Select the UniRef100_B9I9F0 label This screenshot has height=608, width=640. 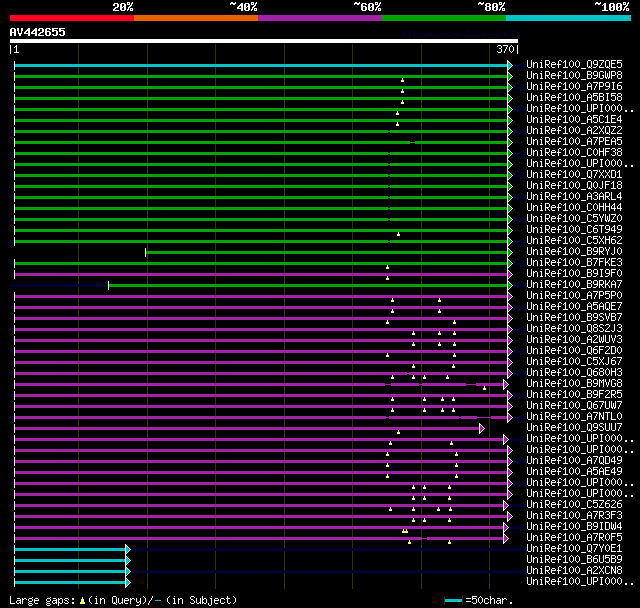(574, 274)
